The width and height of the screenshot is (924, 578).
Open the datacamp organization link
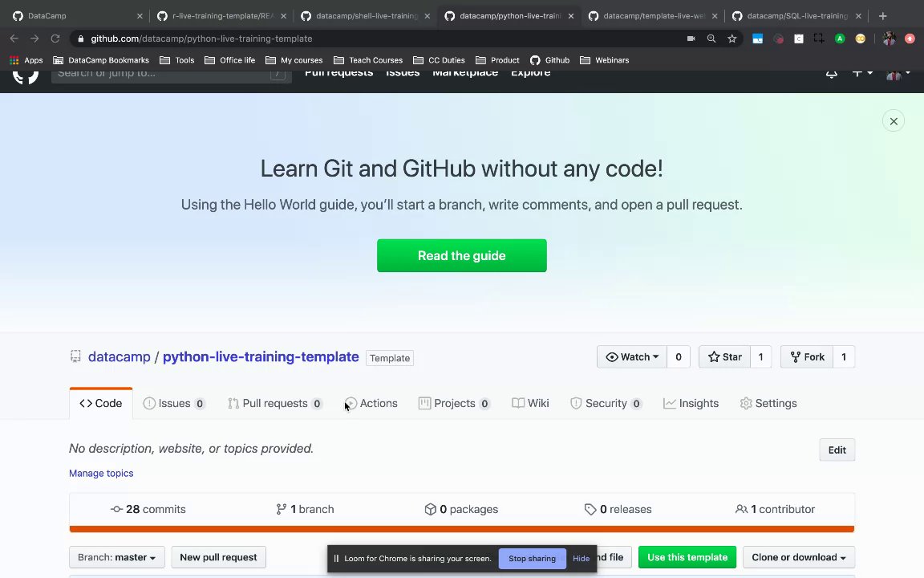click(x=119, y=356)
